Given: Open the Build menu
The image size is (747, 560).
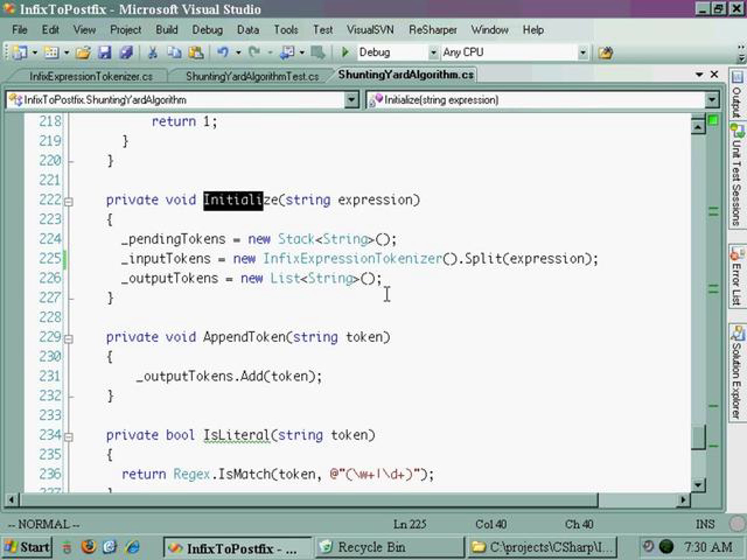Looking at the screenshot, I should tap(167, 30).
